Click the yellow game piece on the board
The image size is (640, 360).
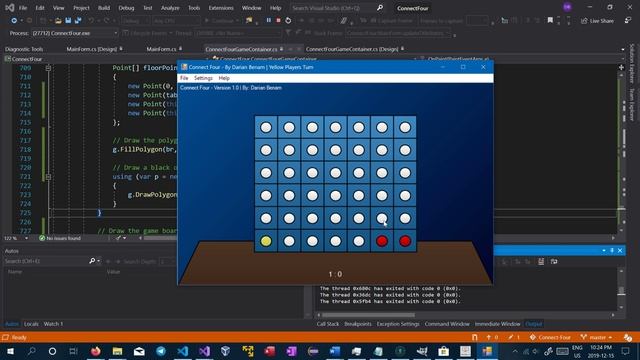pyautogui.click(x=266, y=241)
